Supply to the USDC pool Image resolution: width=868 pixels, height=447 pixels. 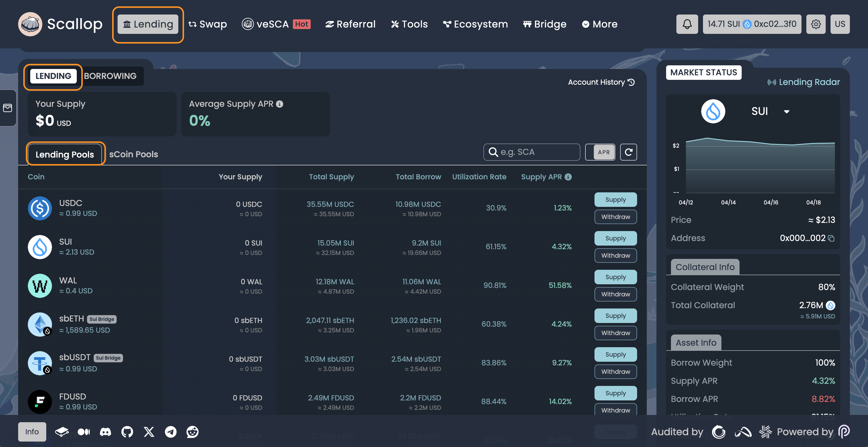pyautogui.click(x=616, y=200)
